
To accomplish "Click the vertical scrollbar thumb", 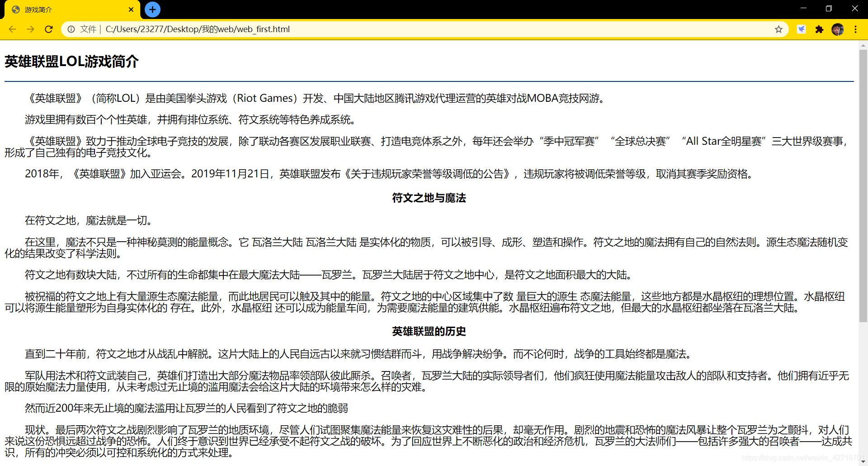I will click(x=863, y=185).
